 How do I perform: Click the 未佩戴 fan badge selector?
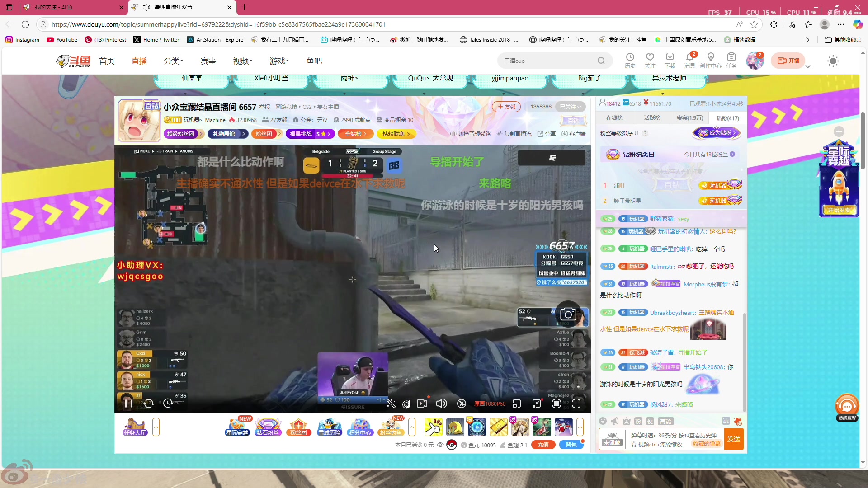pyautogui.click(x=612, y=439)
